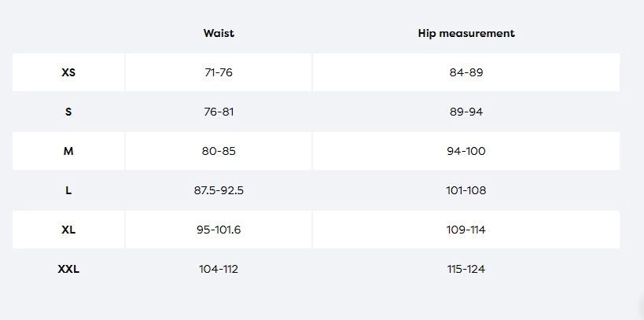Click the Hip measurement column header
644x320 pixels.
(x=466, y=33)
